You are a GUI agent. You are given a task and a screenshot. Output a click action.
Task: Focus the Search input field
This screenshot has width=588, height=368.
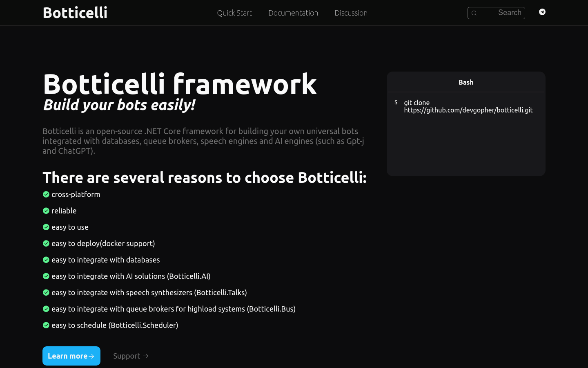click(501, 13)
